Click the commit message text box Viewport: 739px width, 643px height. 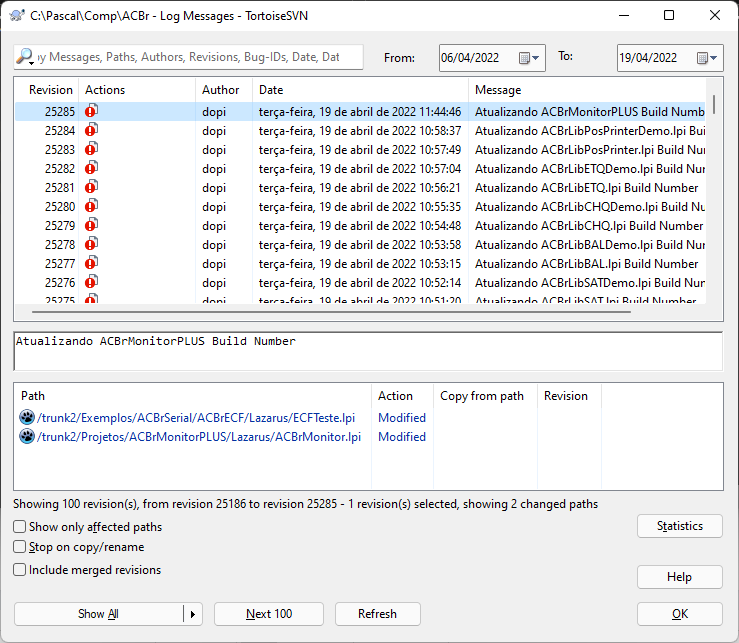point(368,351)
